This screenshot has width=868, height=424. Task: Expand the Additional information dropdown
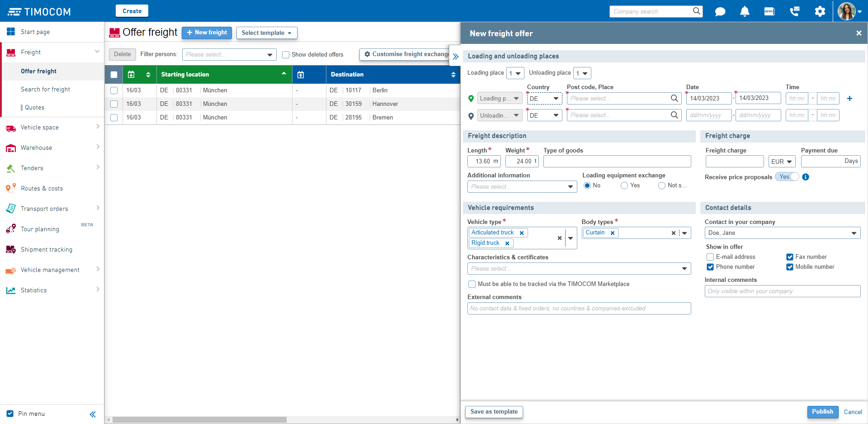coord(571,186)
